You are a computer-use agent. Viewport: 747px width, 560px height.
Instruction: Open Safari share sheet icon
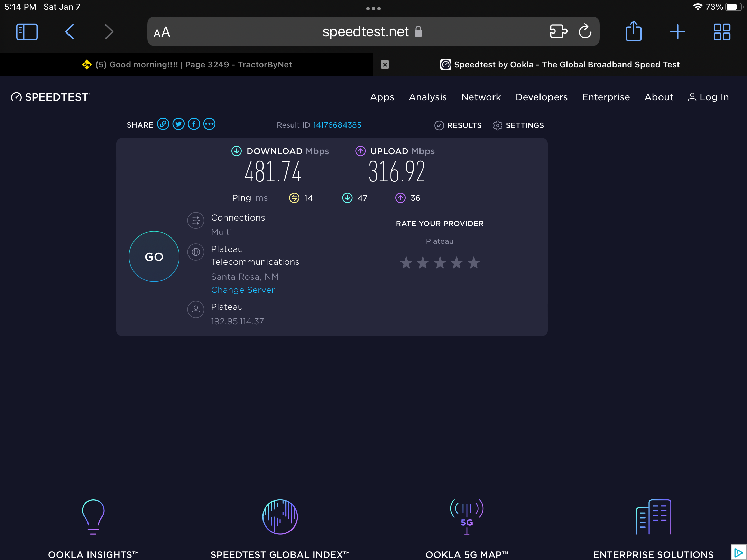pyautogui.click(x=633, y=31)
